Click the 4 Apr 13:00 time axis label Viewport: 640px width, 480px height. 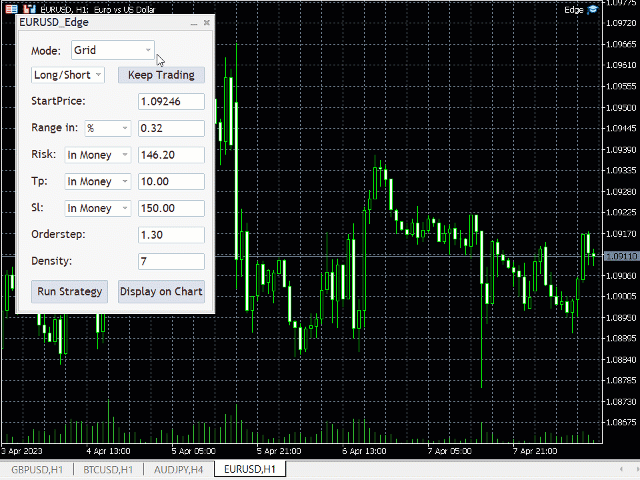click(108, 451)
